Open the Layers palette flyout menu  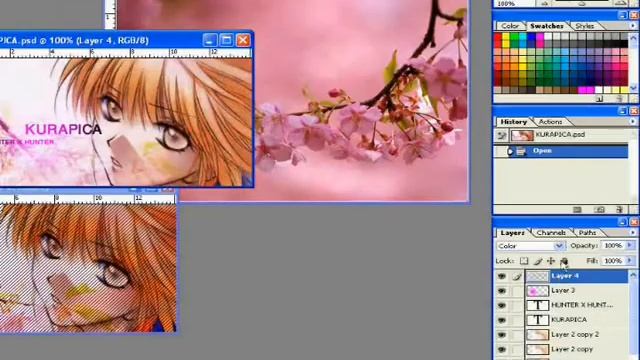click(x=633, y=232)
